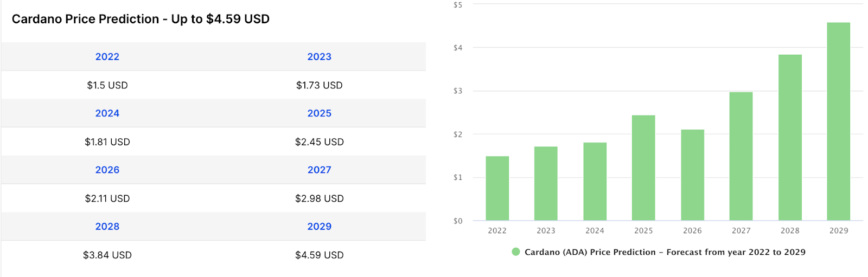Open the 2023 year link
The height and width of the screenshot is (277, 868).
coord(319,57)
